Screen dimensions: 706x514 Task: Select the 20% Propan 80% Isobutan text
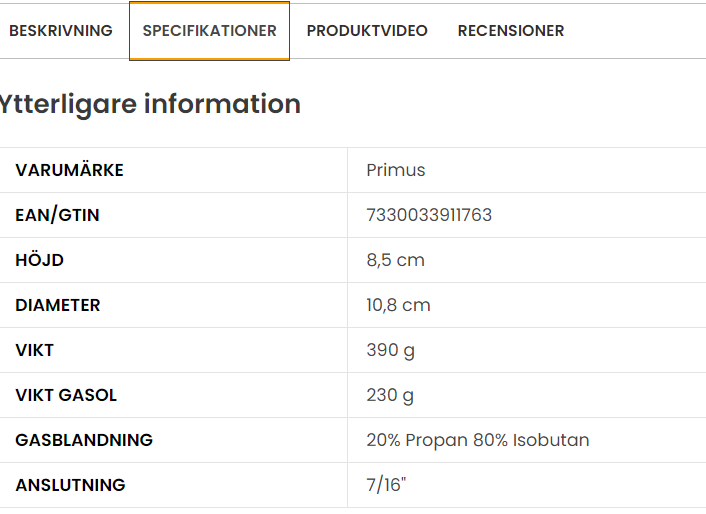478,440
